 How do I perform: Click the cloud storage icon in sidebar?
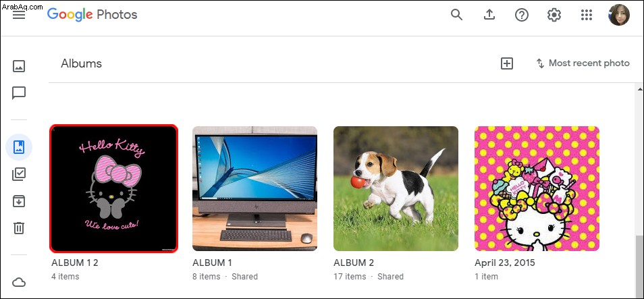coord(19,283)
